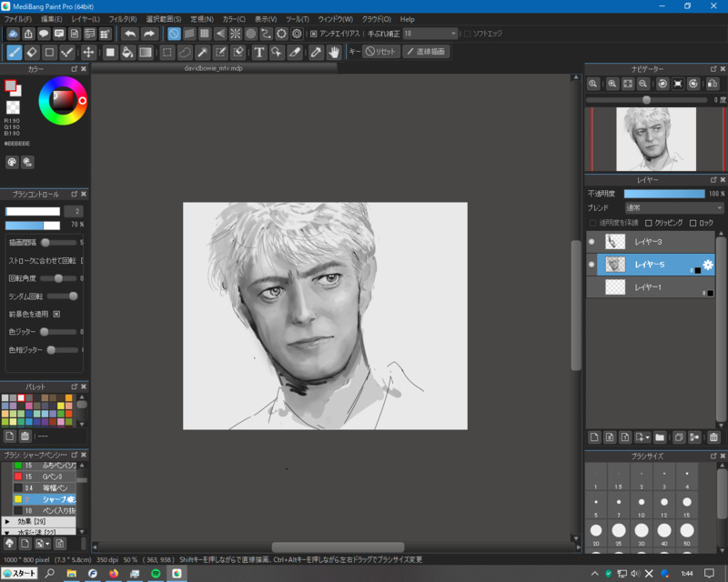Toggle the ロック layer checkbox
This screenshot has height=582, width=728.
coord(693,223)
